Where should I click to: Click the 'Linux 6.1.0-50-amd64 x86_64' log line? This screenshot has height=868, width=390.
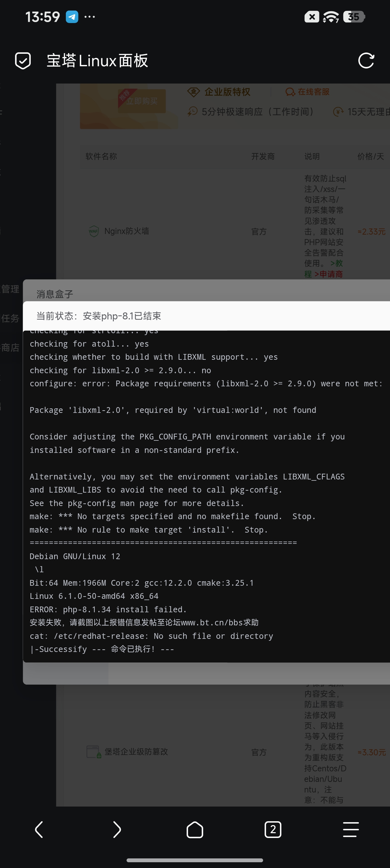(94, 596)
